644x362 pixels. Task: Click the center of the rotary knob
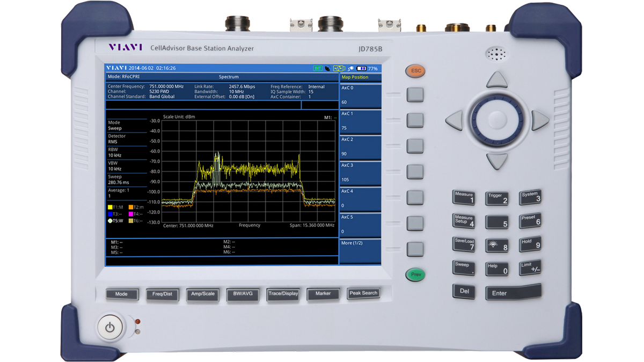point(497,121)
